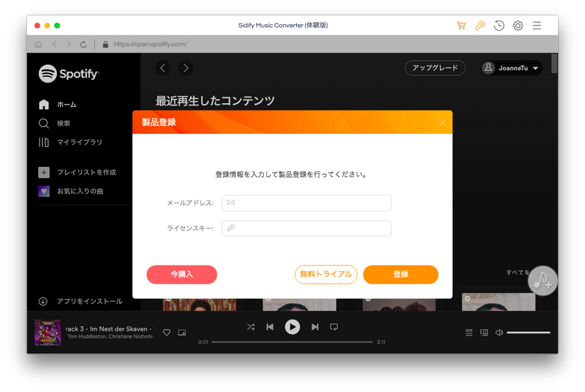The image size is (585, 392).
Task: Open the shopping cart icon in title bar
Action: tap(461, 26)
